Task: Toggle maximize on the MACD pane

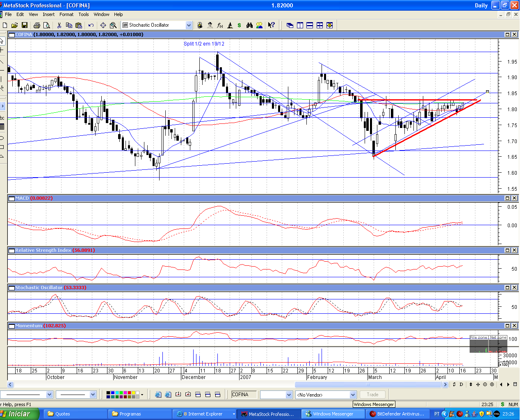Action: coord(507,198)
